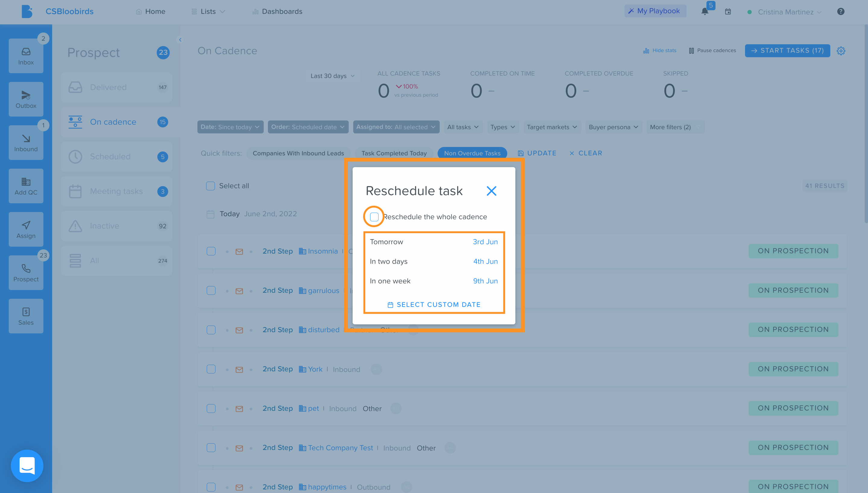868x493 pixels.
Task: Open the Buyer persona filter dropdown
Action: pos(613,127)
